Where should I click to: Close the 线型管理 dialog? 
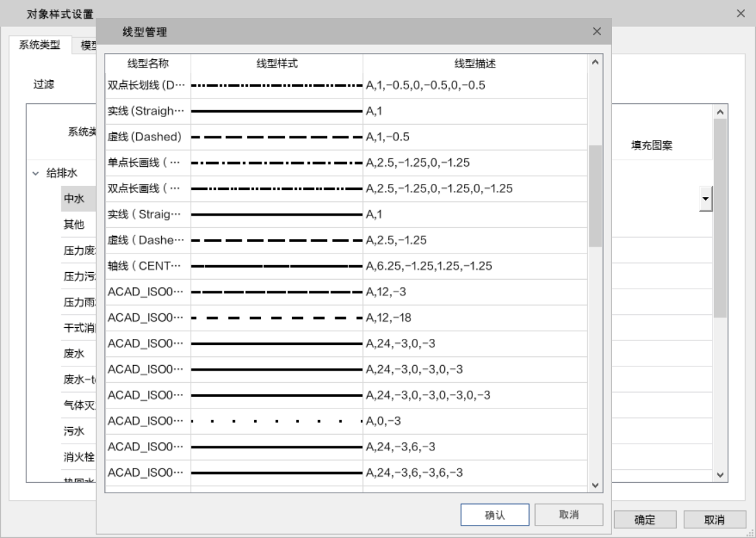click(597, 32)
